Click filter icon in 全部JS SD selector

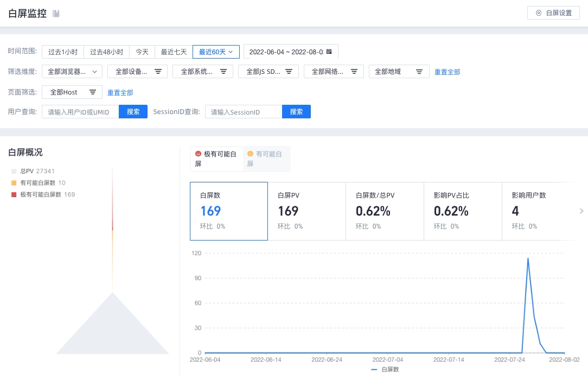click(289, 71)
